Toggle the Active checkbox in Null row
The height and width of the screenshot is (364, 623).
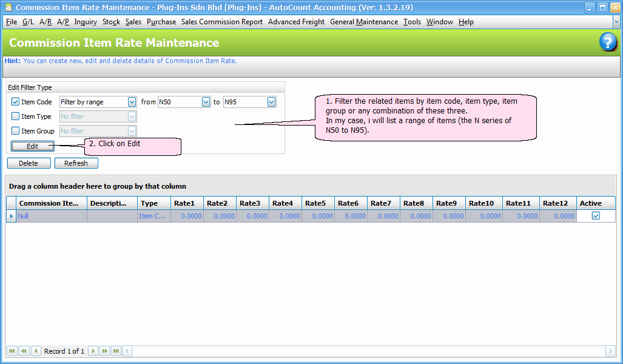(596, 216)
